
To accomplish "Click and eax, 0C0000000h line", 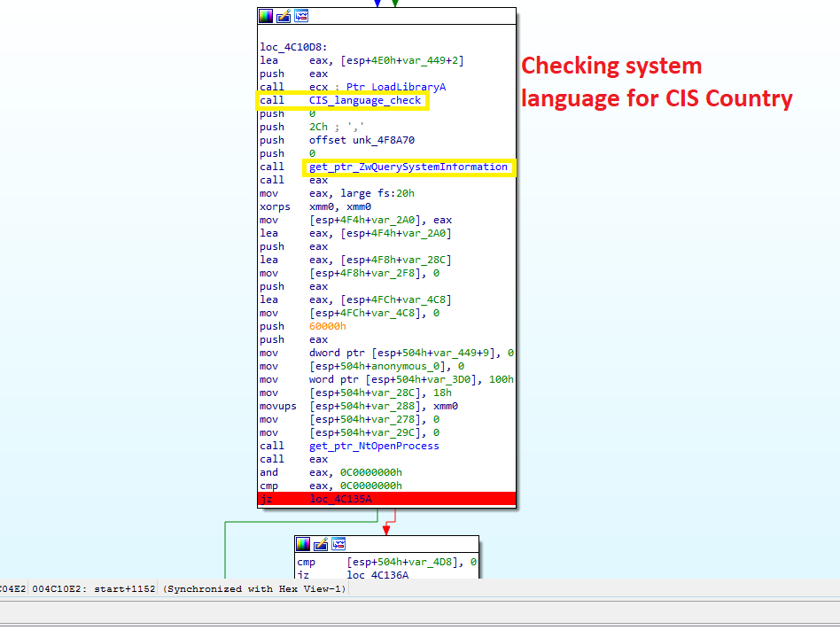I will coord(331,472).
